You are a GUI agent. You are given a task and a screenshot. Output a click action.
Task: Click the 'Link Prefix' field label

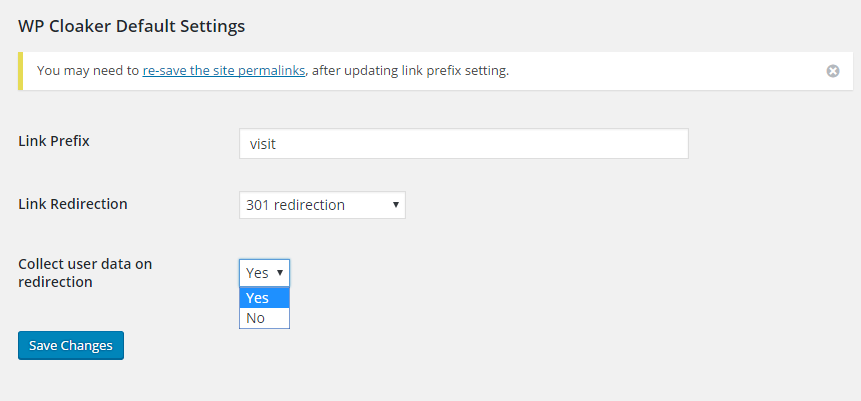(x=54, y=141)
